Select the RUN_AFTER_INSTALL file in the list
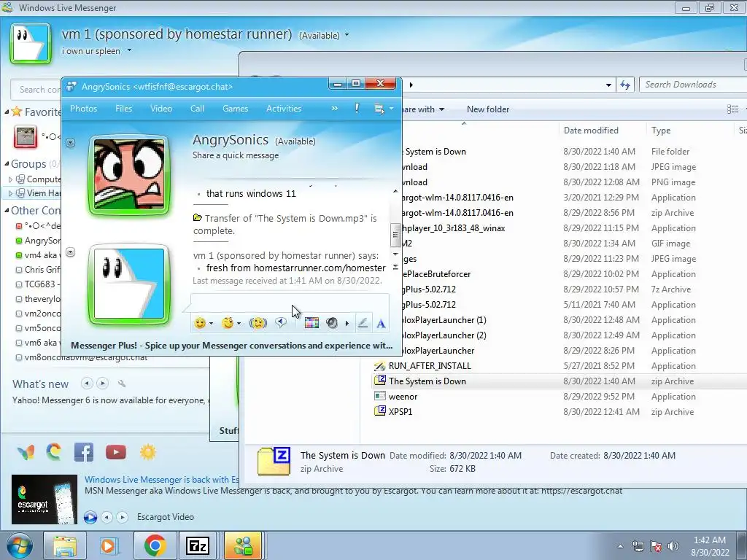Screen dimensions: 747x560 (x=430, y=366)
